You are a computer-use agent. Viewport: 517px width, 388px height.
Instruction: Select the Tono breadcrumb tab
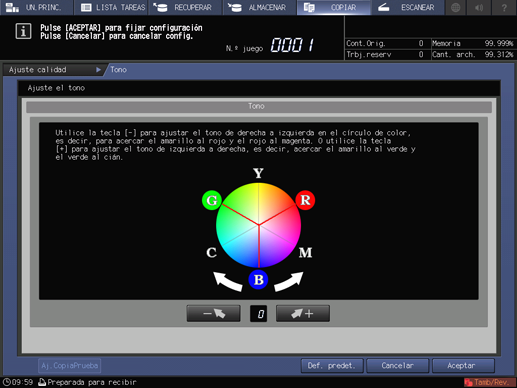(118, 70)
